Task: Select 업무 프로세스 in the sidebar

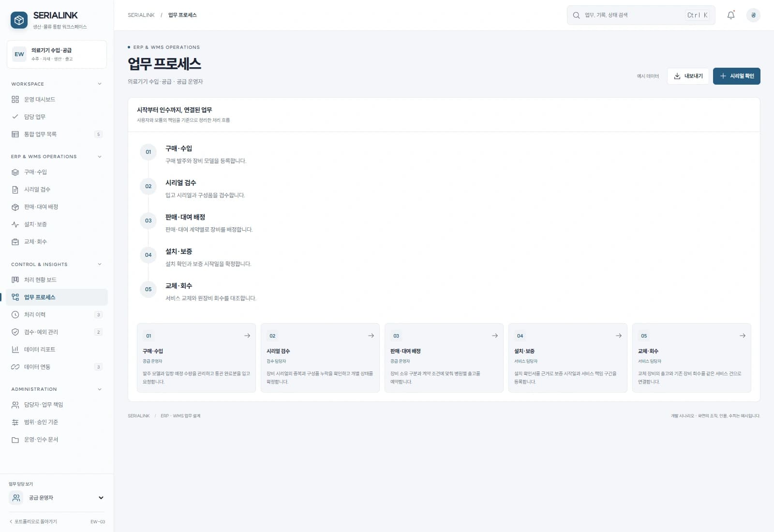Action: click(x=57, y=297)
